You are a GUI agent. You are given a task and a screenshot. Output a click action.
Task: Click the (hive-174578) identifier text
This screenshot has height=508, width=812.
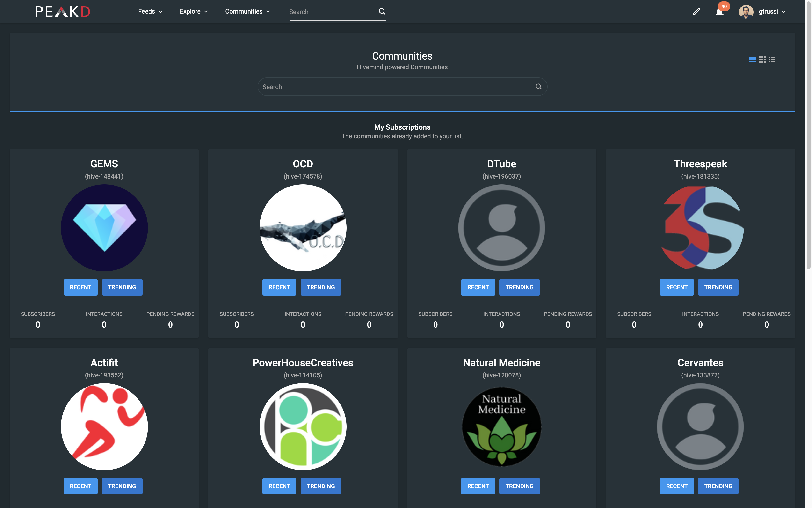tap(303, 176)
